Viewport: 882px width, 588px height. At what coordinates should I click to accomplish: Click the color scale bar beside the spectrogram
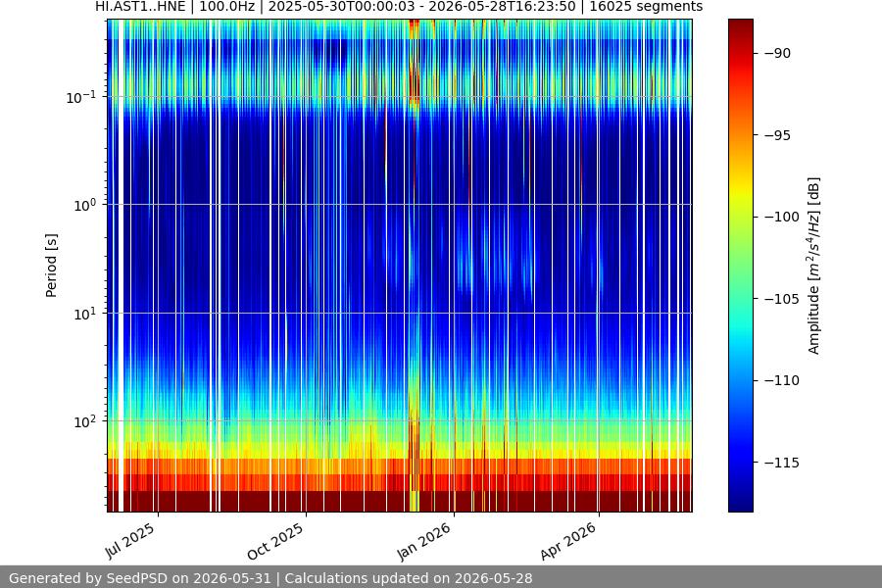[x=740, y=266]
